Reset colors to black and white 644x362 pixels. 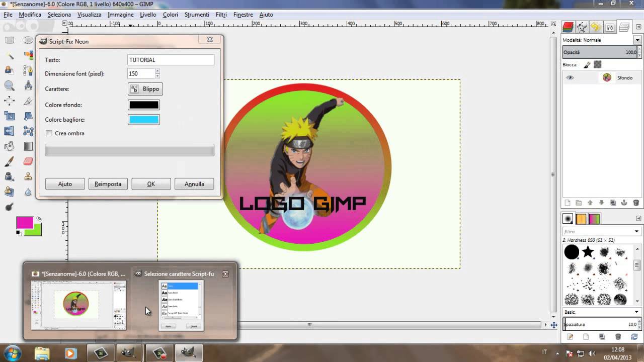[x=19, y=232]
